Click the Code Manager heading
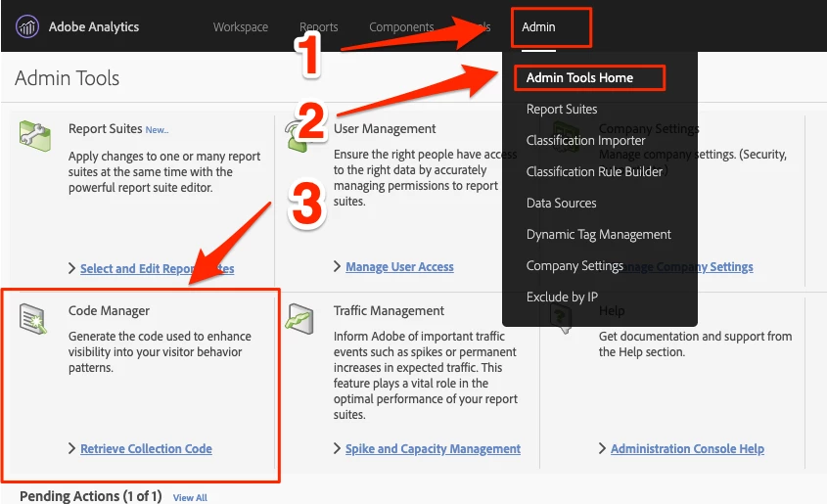Image resolution: width=827 pixels, height=504 pixels. [109, 310]
